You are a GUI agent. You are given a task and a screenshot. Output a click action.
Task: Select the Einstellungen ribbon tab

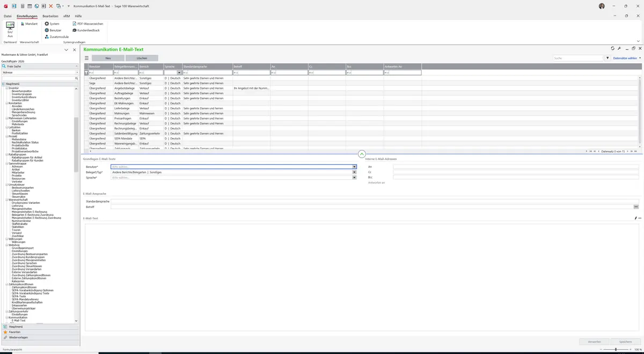click(x=27, y=16)
